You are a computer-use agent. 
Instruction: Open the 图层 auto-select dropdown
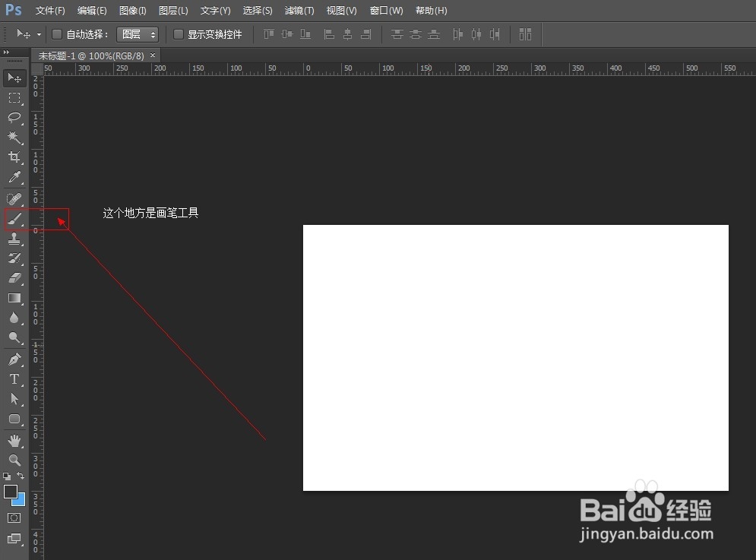pos(138,34)
